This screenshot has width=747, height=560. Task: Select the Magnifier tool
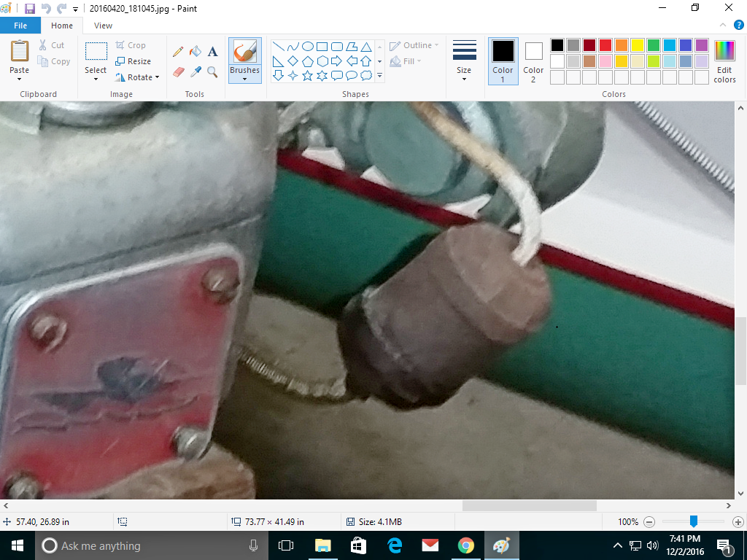coord(212,71)
